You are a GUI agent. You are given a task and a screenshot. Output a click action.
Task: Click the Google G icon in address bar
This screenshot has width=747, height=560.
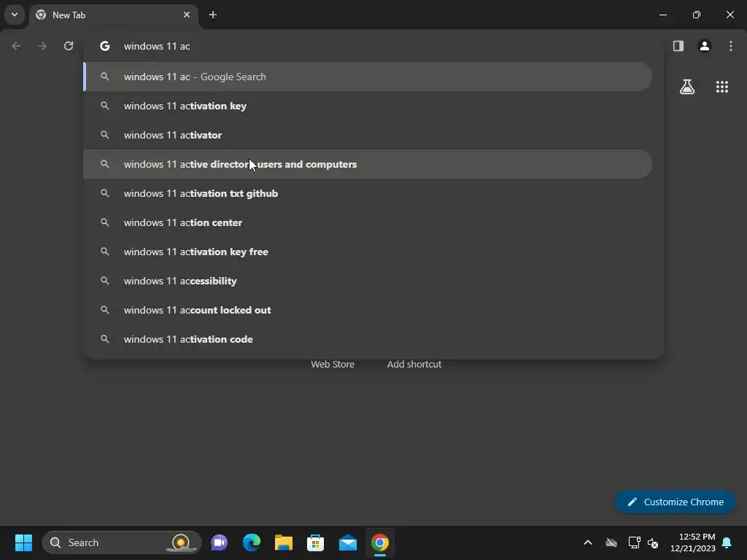105,46
